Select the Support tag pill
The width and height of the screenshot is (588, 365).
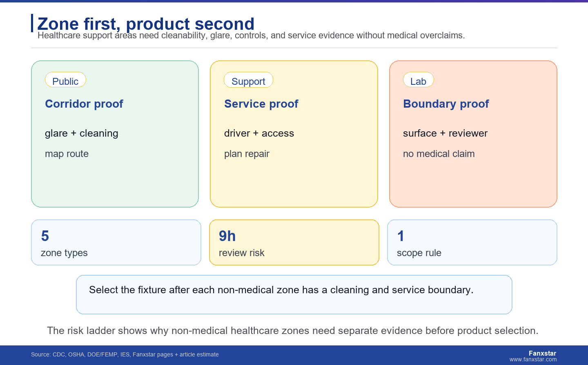click(x=248, y=80)
